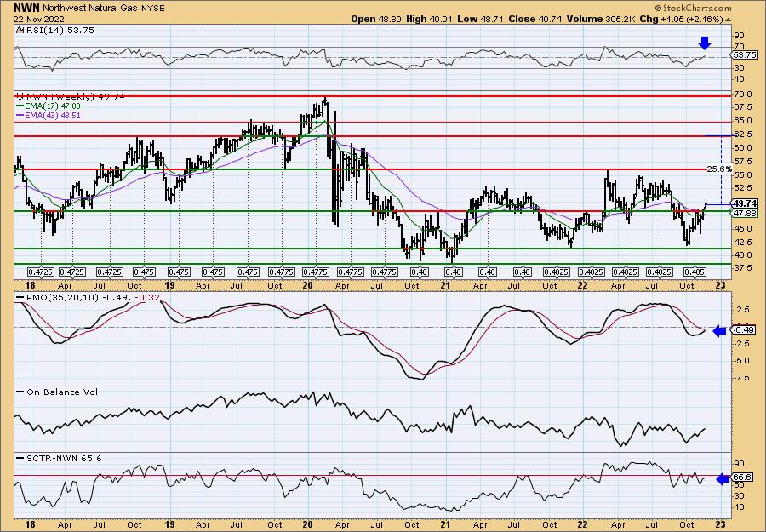Screen dimensions: 766x532
Task: Click the SCTR-NWN 65.6 panel label
Action: (59, 458)
